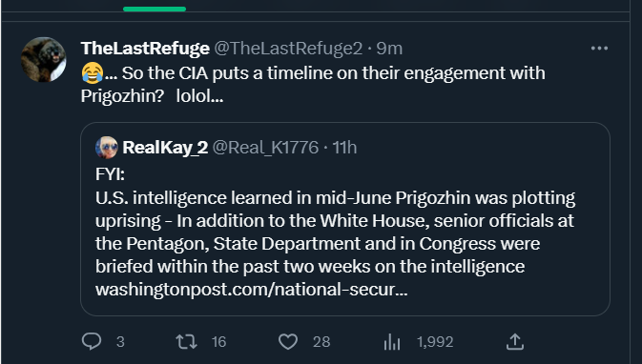Visit the @Real_K1776 handle
The image size is (642, 364).
265,148
